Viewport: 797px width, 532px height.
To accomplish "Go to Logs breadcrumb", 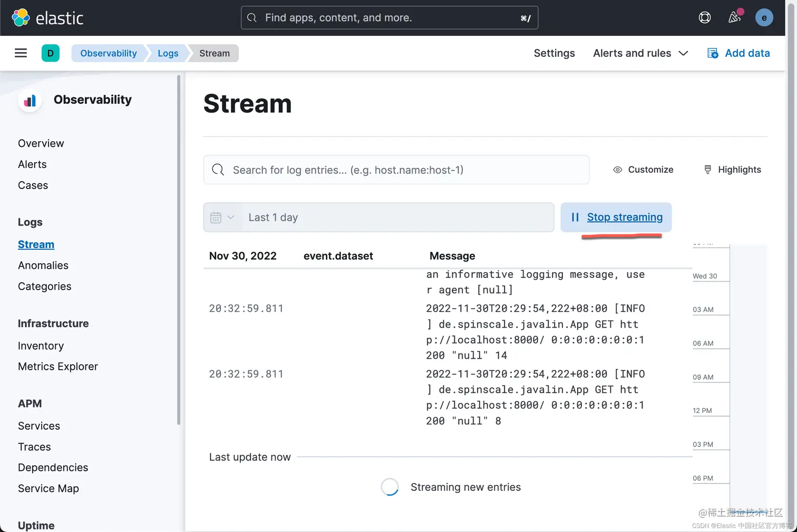I will 168,53.
